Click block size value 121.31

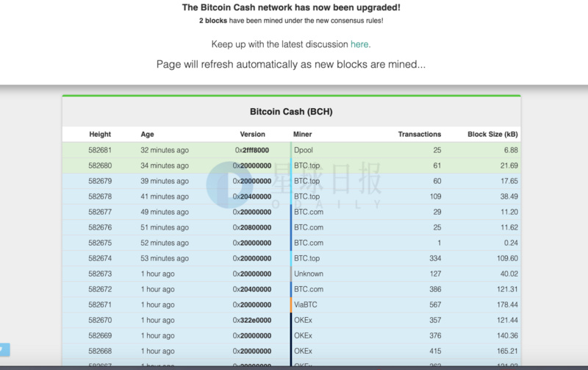(507, 289)
